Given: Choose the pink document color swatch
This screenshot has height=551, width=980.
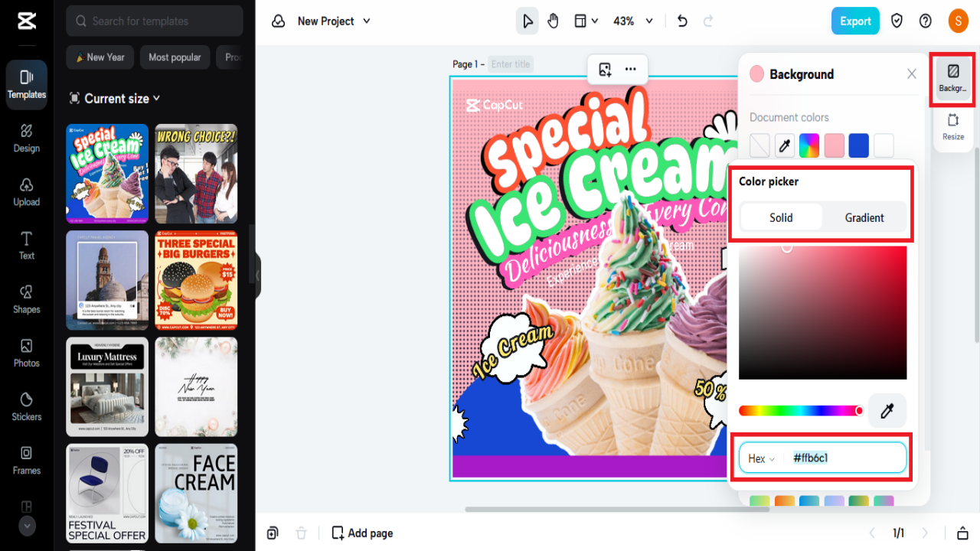Looking at the screenshot, I should 834,145.
